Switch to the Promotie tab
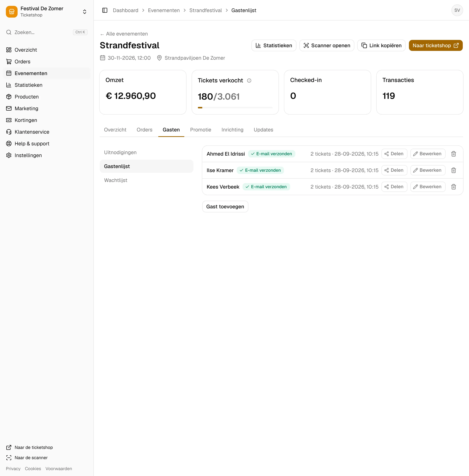 200,130
